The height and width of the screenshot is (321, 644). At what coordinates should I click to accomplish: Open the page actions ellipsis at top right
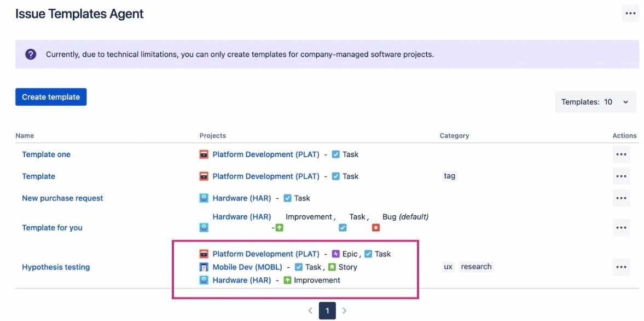630,13
